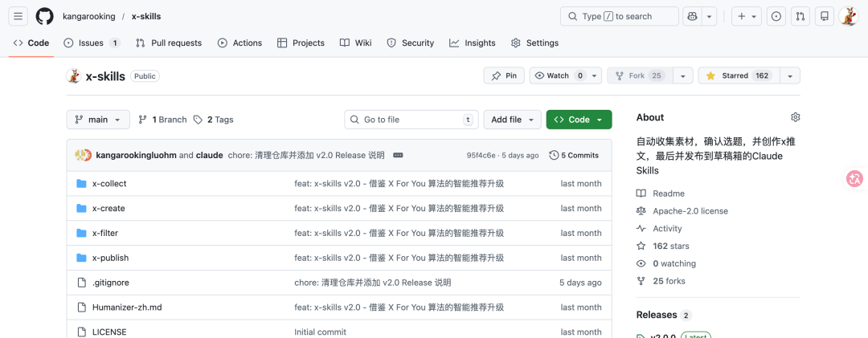868x338 pixels.
Task: Expand Copilot dropdown arrow
Action: pyautogui.click(x=710, y=17)
